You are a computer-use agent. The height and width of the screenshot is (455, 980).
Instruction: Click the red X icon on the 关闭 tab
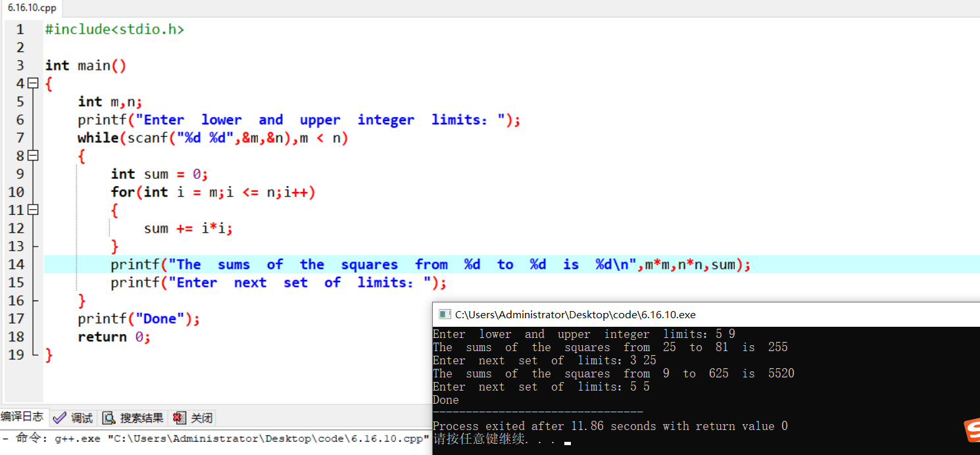pyautogui.click(x=179, y=418)
